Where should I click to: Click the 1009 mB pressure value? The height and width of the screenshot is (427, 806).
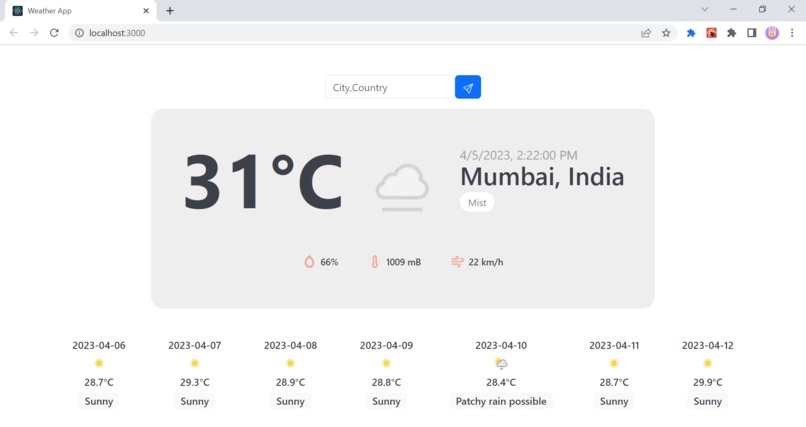pyautogui.click(x=403, y=262)
